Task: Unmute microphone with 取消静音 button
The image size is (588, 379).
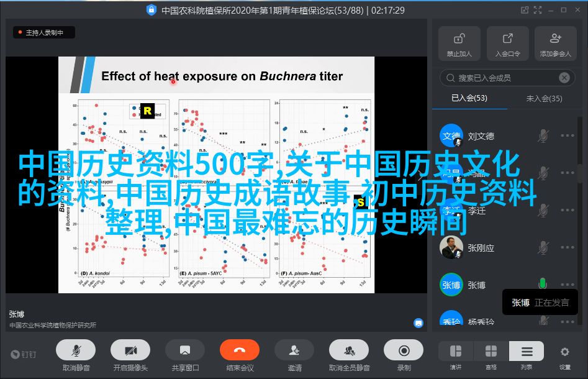Action: [75, 351]
